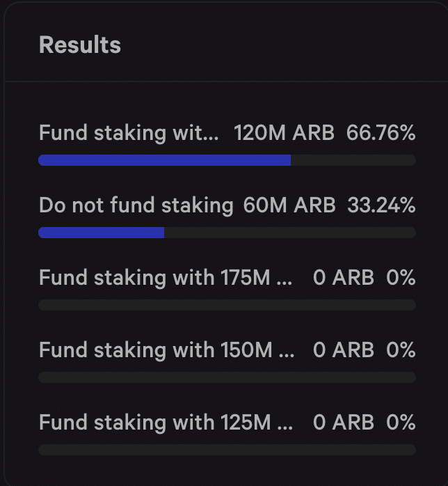448x486 pixels.
Task: Click the 33.24% percentage value
Action: (381, 205)
